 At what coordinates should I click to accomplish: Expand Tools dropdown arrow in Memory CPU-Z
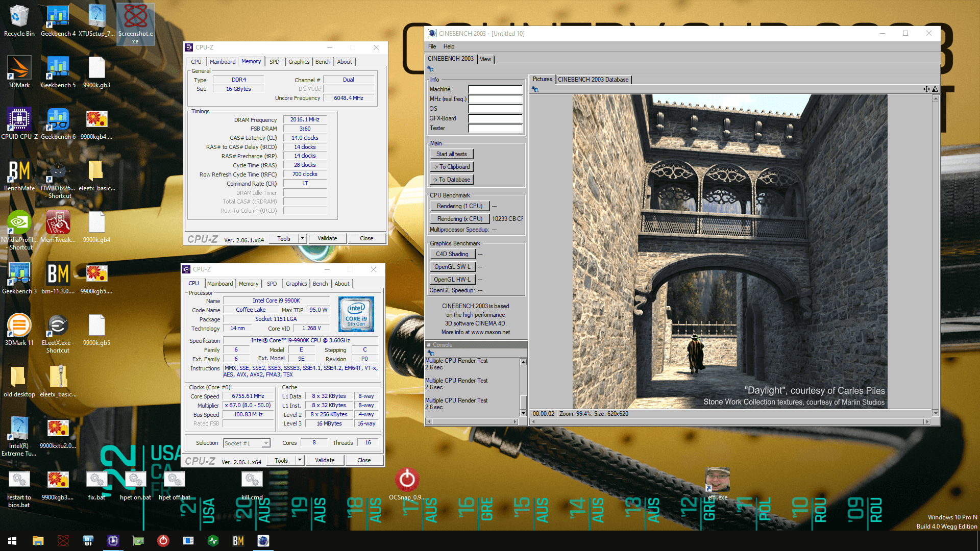point(302,238)
